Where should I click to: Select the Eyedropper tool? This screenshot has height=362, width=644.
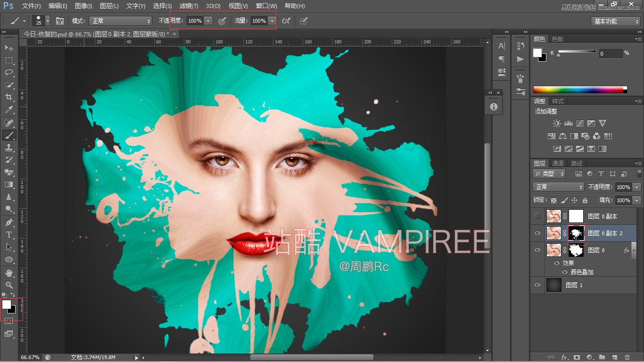point(9,109)
